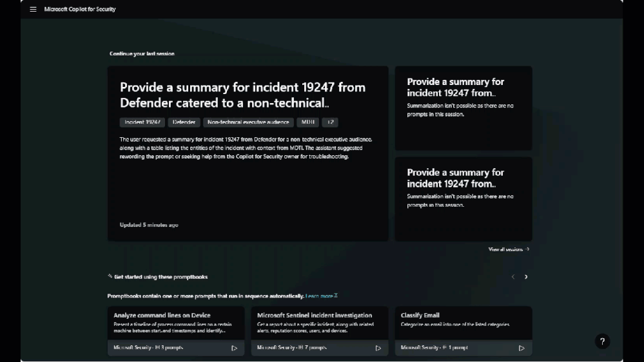Open Analyze command lines on Device card title

click(162, 315)
